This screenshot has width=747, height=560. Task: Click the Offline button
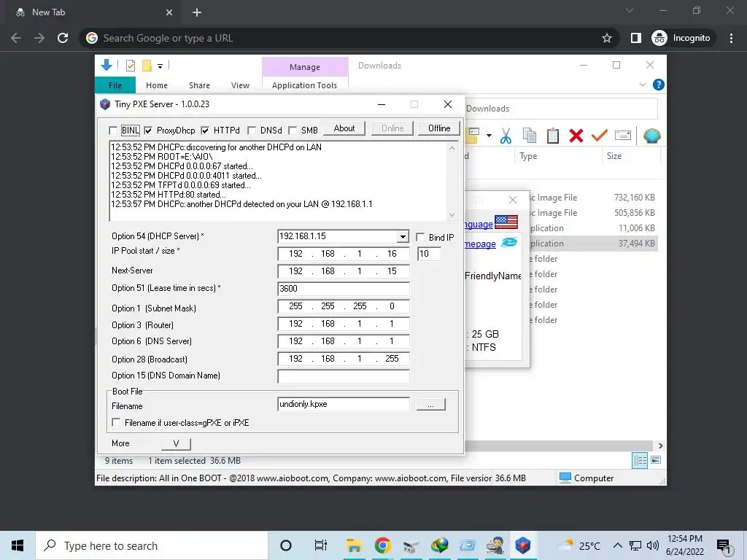tap(438, 128)
